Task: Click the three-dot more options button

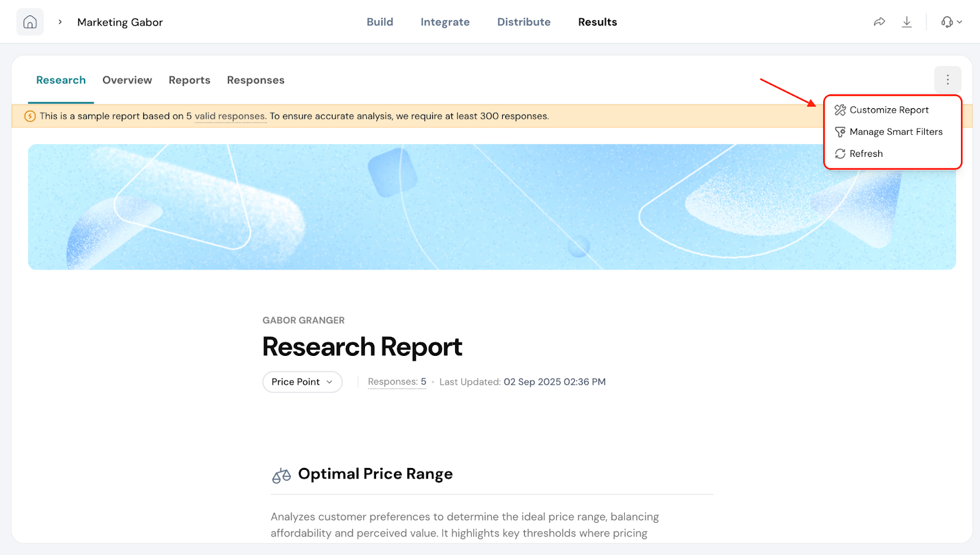Action: click(947, 80)
